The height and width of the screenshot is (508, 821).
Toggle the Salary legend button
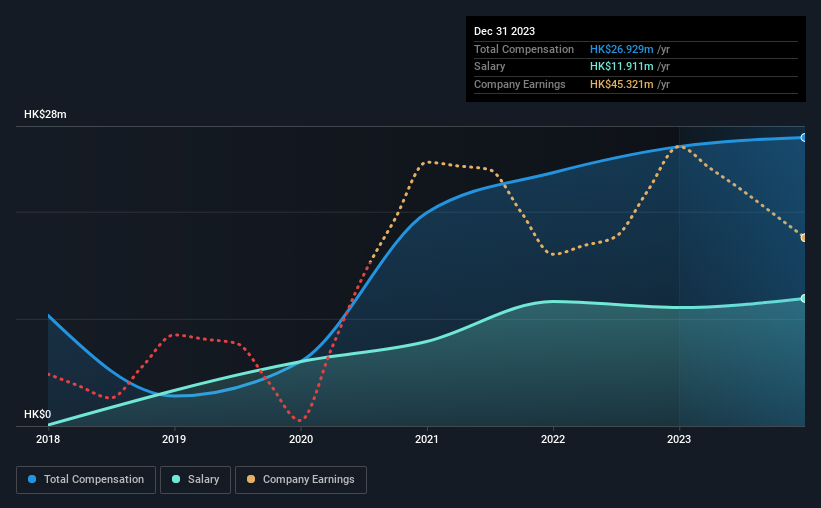[195, 480]
